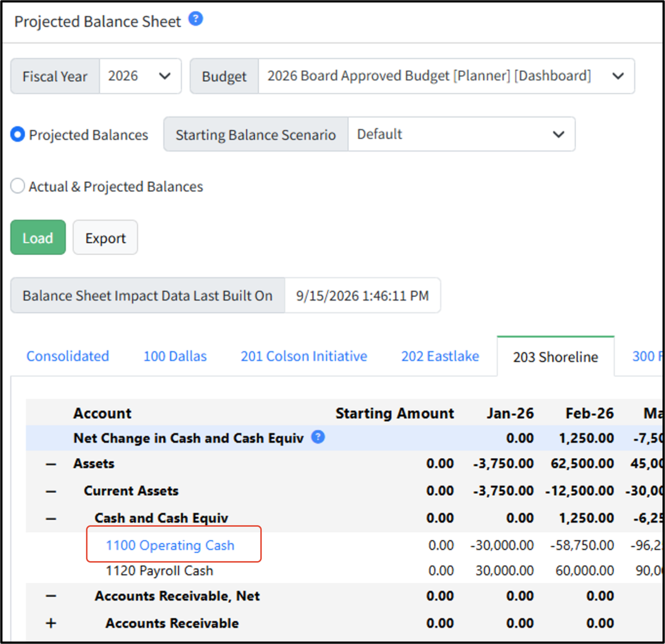The image size is (665, 644).
Task: Select the 203 Shoreline tab
Action: 556,357
